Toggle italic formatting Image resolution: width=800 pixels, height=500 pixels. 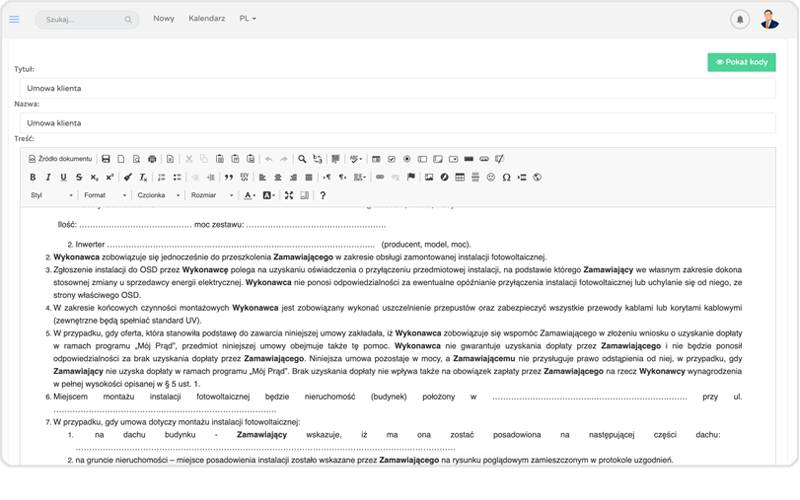(48, 177)
